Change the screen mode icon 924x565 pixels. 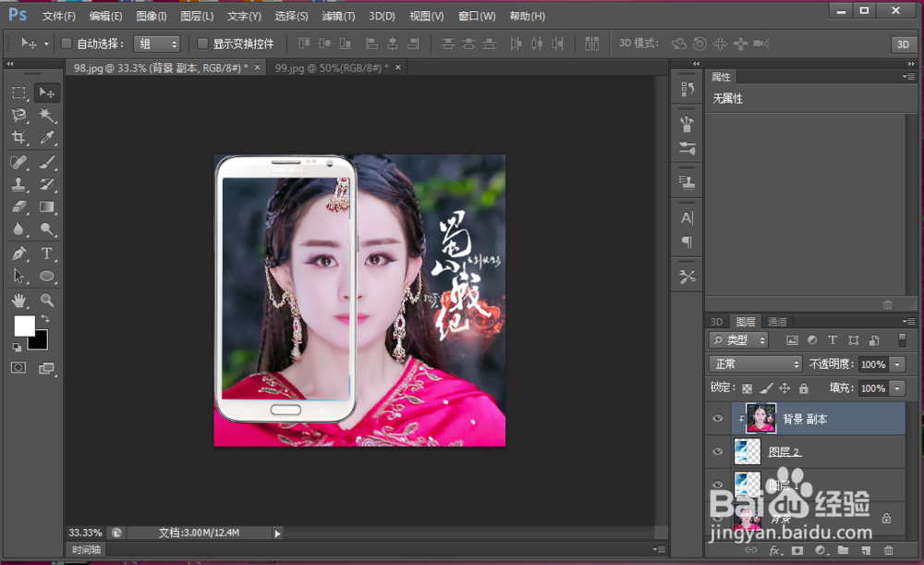[x=46, y=368]
